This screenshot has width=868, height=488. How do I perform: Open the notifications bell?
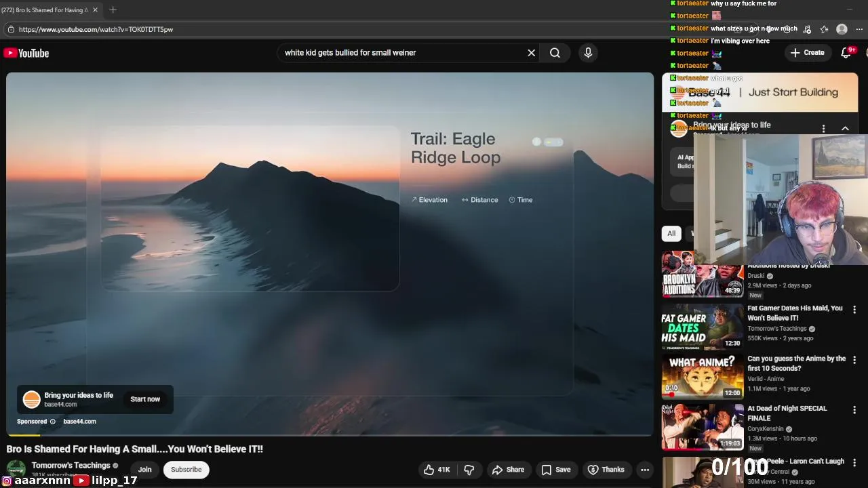(x=846, y=53)
